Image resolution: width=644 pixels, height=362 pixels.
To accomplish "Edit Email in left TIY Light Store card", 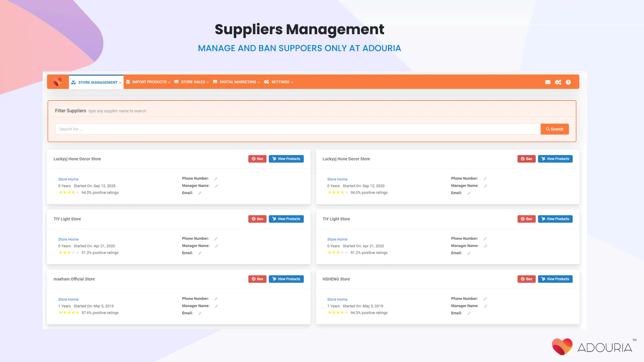I will click(x=200, y=253).
